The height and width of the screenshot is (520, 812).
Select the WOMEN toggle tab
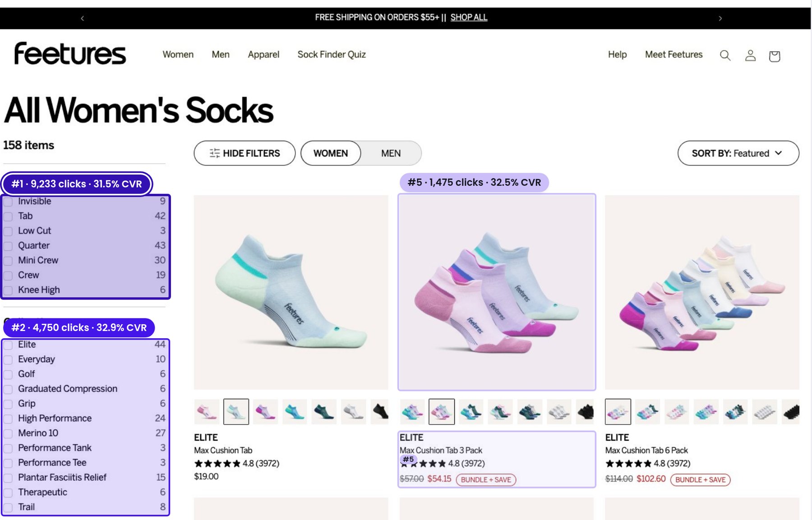coord(331,153)
